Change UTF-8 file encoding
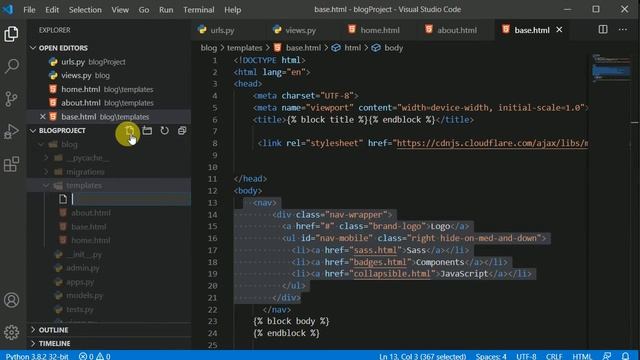 [527, 356]
